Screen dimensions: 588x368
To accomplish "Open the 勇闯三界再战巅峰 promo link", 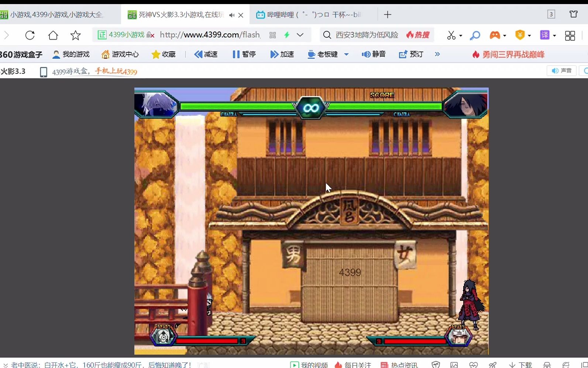I will (508, 55).
